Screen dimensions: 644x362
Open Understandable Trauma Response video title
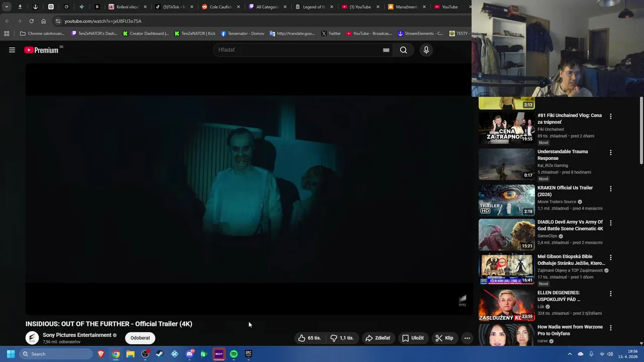(x=562, y=155)
